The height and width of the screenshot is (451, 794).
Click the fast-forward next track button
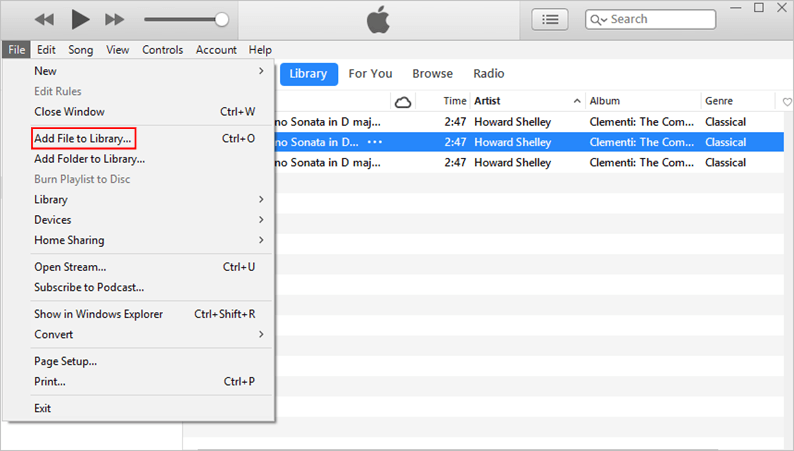click(x=114, y=20)
